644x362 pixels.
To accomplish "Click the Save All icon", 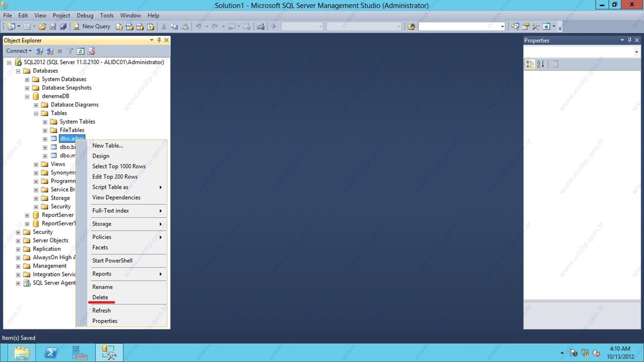I will tap(63, 26).
